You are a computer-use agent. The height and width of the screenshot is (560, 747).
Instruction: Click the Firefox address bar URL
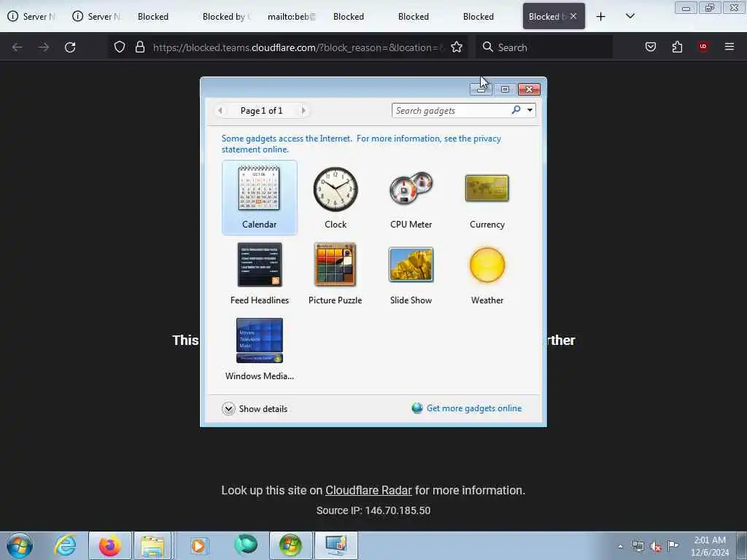coord(298,47)
